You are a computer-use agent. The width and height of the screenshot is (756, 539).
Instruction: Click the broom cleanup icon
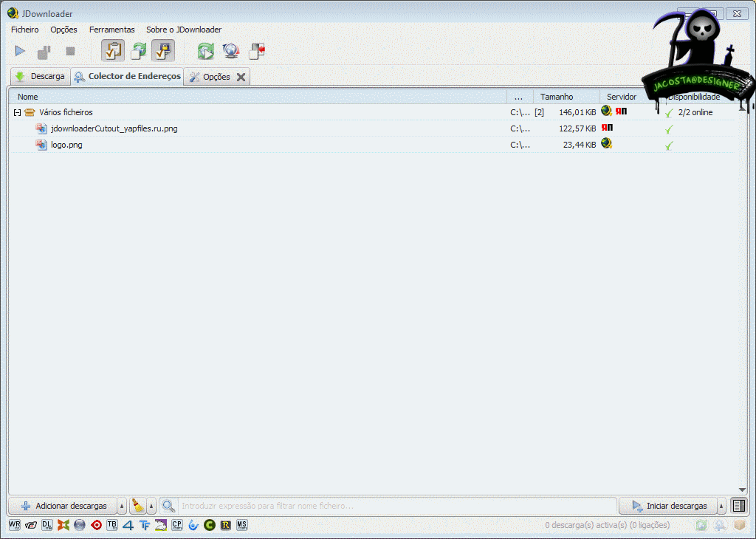click(137, 506)
